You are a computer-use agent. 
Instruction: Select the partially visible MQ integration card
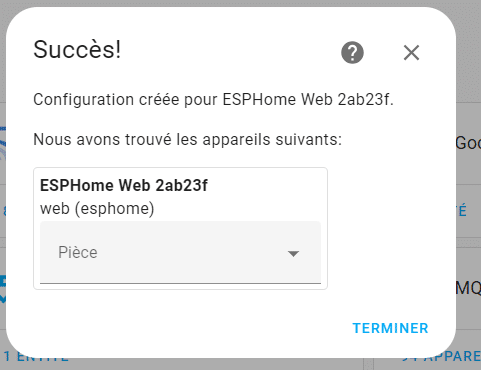point(468,287)
